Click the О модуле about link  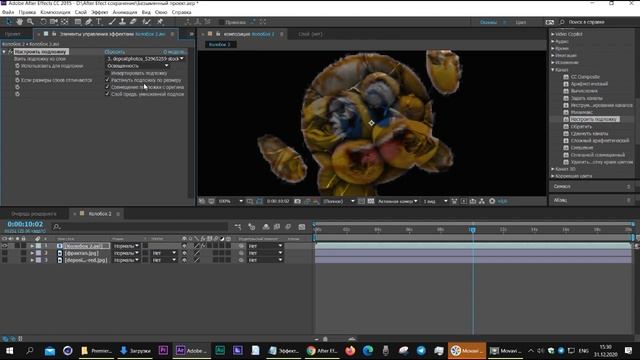174,52
